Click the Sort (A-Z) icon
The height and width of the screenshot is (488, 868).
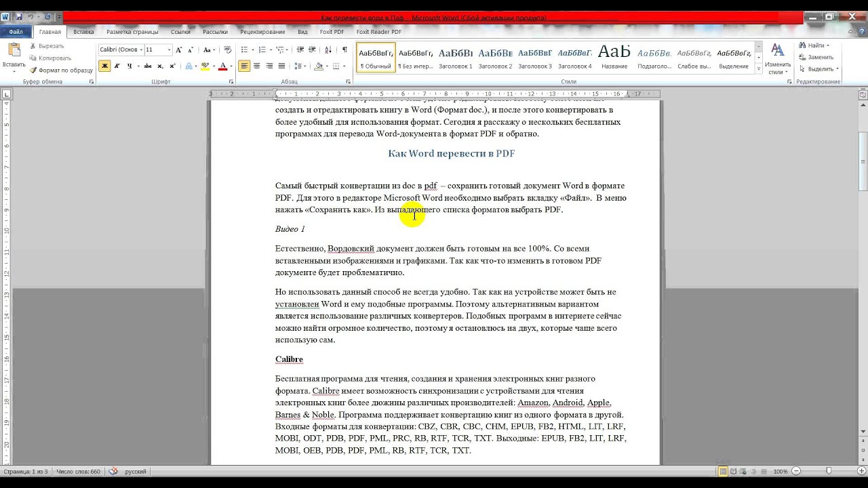tap(329, 50)
